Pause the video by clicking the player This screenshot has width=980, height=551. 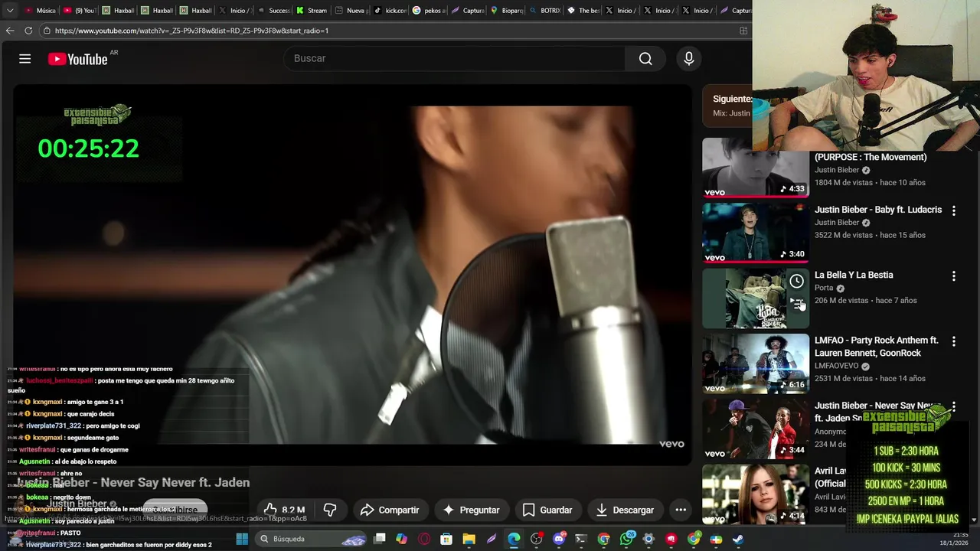(x=352, y=274)
